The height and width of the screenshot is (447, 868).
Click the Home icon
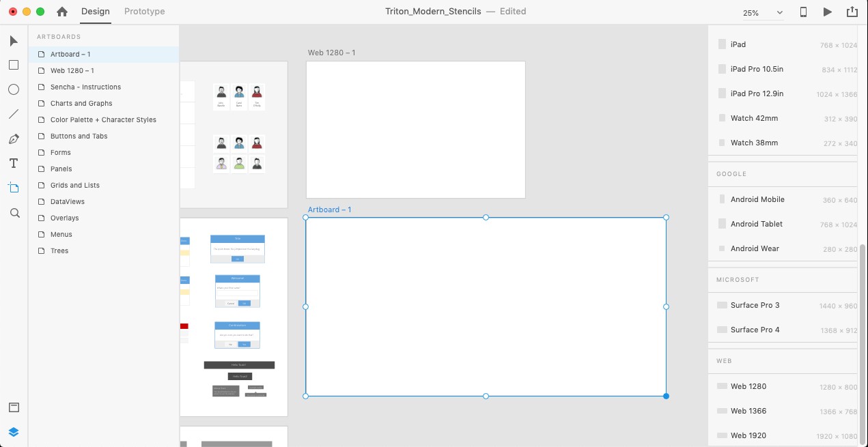point(62,12)
